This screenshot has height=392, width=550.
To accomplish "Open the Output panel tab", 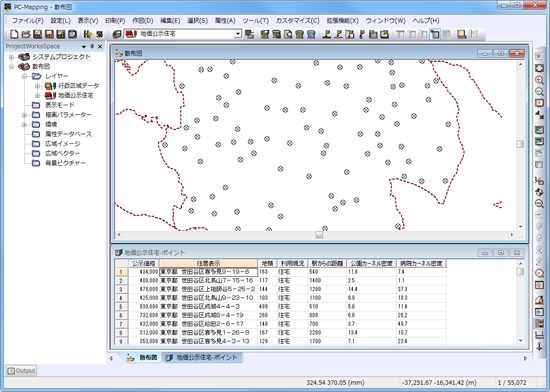I will (x=21, y=371).
